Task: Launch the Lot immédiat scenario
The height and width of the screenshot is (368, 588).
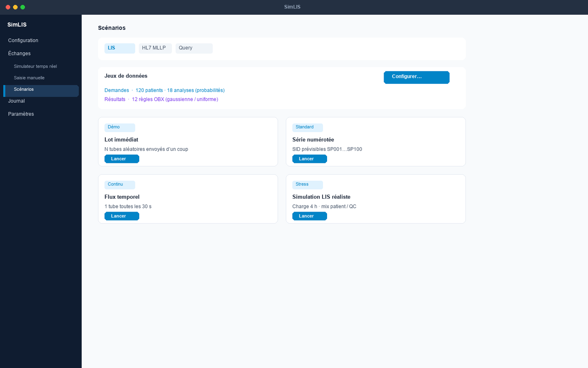Action: point(122,159)
